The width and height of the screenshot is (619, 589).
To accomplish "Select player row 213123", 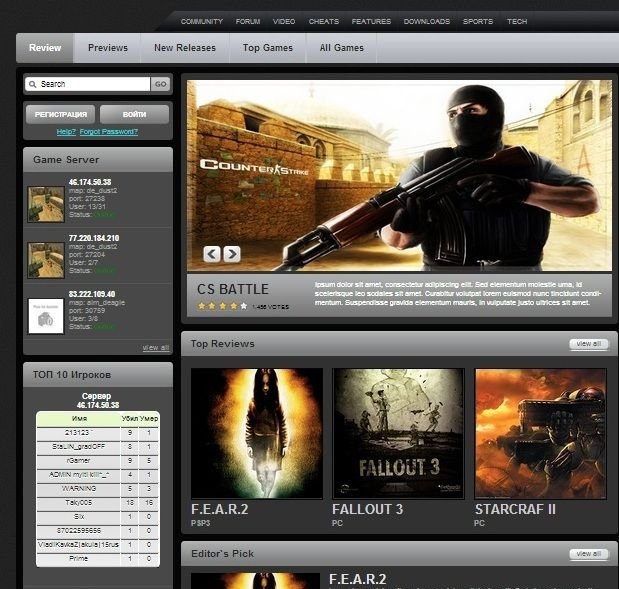I will point(98,433).
